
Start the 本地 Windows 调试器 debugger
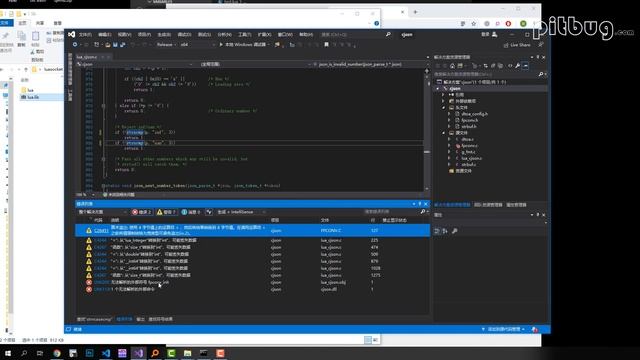[245, 44]
